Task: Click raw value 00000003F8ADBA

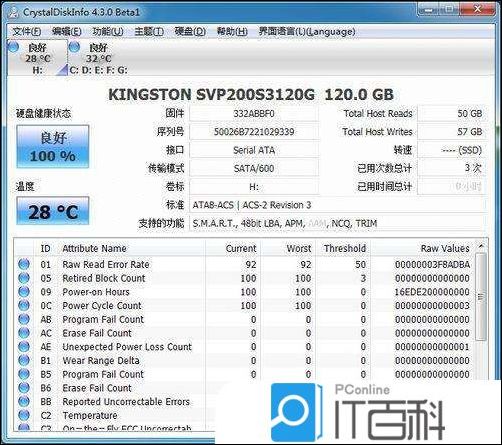Action: (x=432, y=264)
